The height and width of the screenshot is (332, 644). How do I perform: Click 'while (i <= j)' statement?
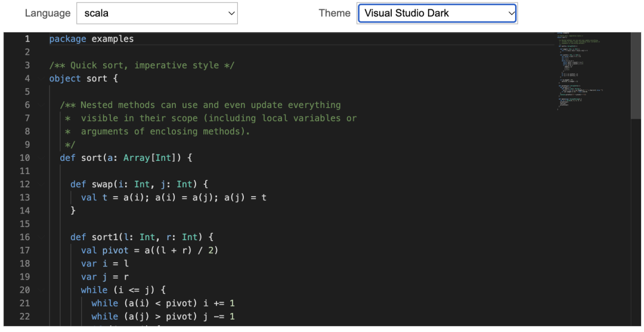[125, 290]
